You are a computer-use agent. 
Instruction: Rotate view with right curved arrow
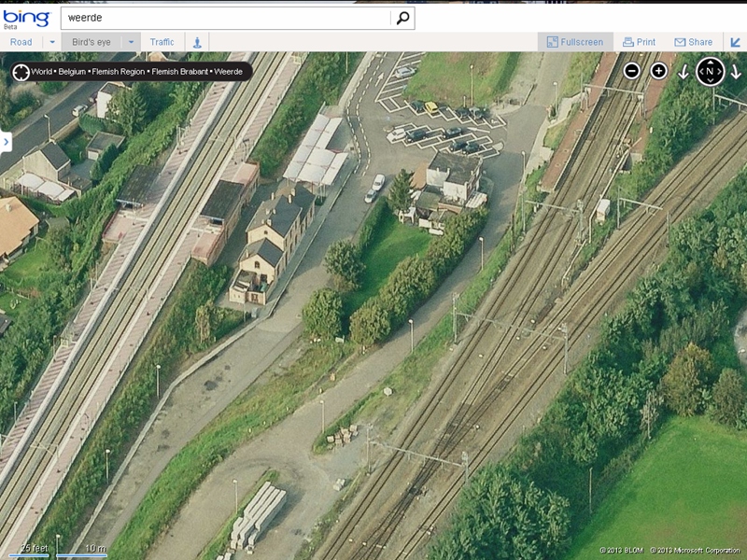(735, 72)
